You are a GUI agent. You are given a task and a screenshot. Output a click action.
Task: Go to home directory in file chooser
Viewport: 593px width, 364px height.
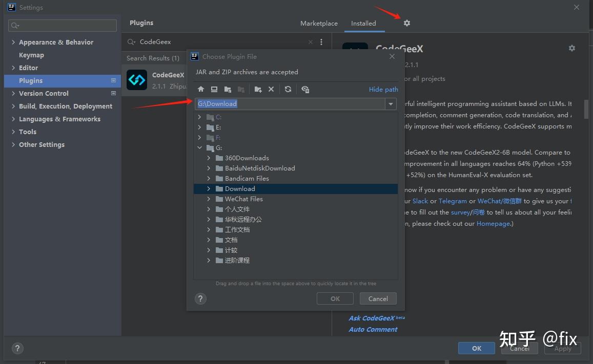click(x=201, y=89)
